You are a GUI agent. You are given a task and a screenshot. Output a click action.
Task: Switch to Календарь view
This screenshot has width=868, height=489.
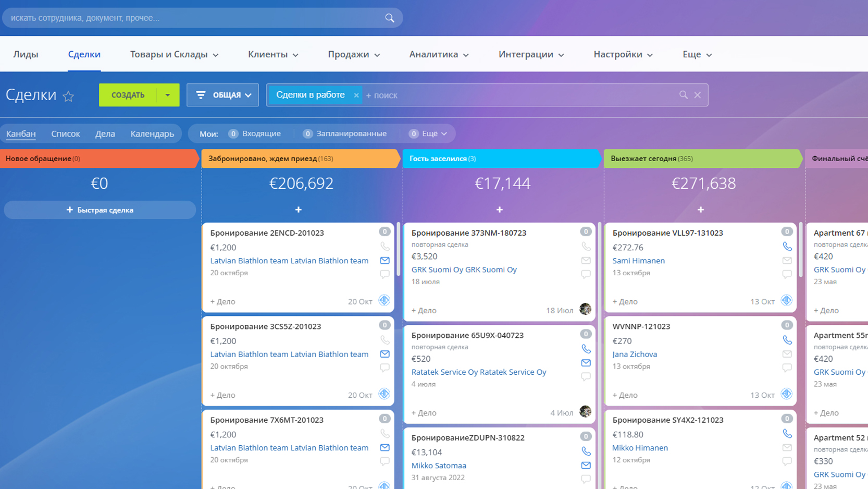tap(152, 134)
